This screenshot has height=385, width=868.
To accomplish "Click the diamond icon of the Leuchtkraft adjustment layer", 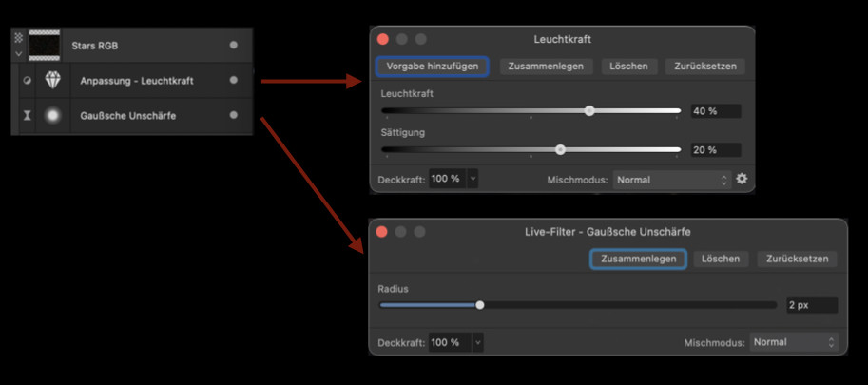I will (53, 81).
